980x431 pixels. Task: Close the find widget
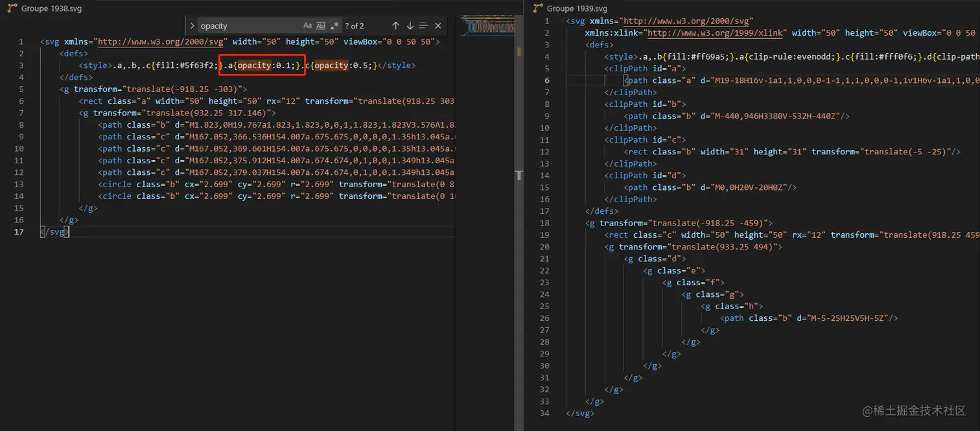438,26
